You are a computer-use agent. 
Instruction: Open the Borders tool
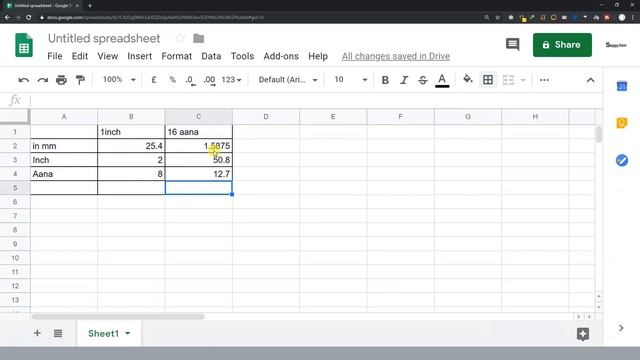[x=488, y=80]
